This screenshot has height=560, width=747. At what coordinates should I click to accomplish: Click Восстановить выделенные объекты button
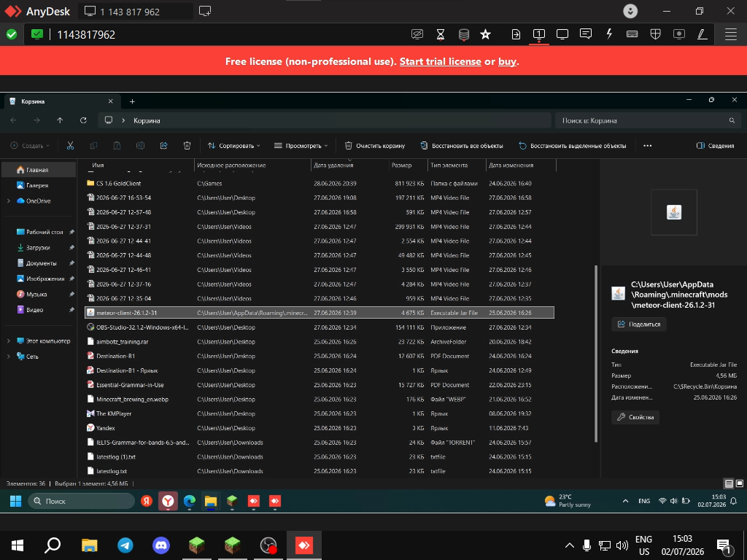click(x=572, y=146)
